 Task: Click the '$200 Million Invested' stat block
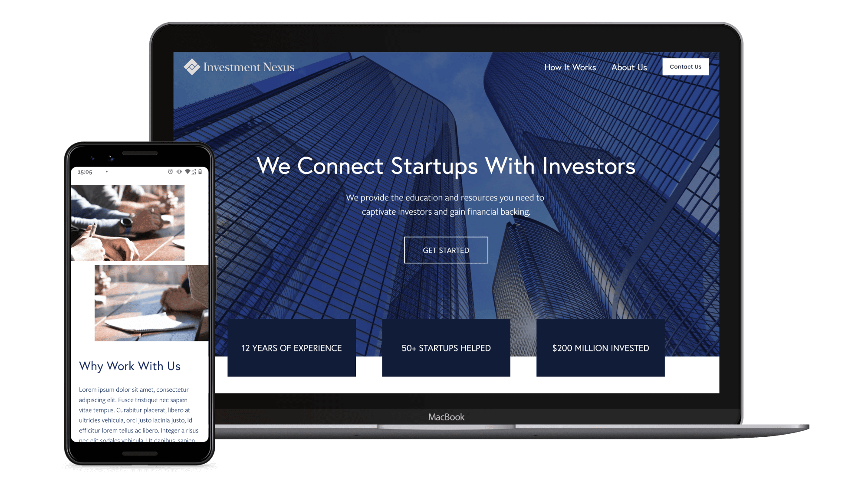pos(600,348)
